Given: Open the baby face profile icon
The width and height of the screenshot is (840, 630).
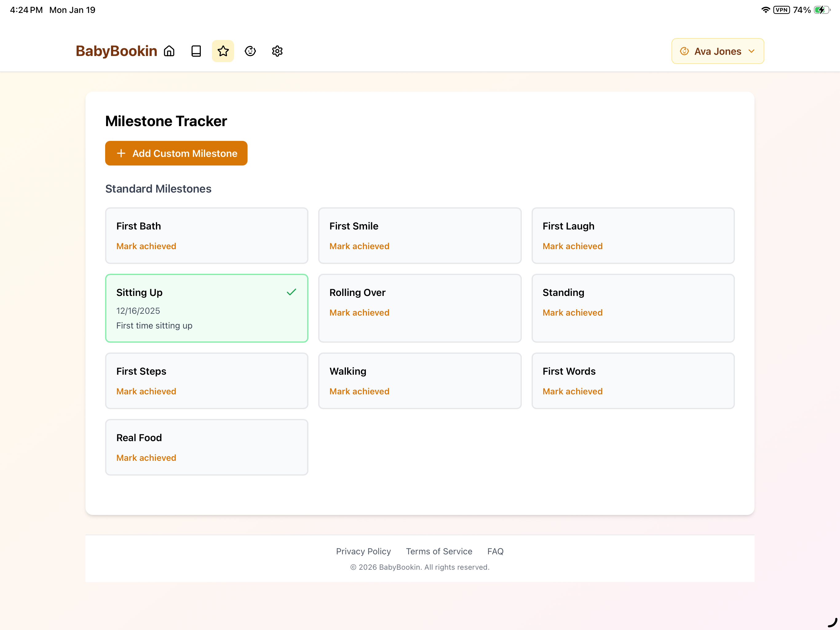Looking at the screenshot, I should (250, 51).
